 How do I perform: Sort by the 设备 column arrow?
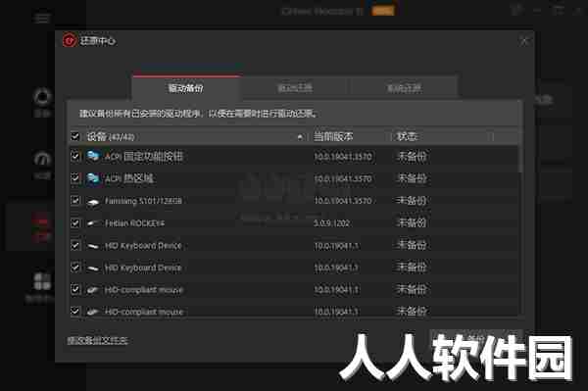pyautogui.click(x=300, y=137)
